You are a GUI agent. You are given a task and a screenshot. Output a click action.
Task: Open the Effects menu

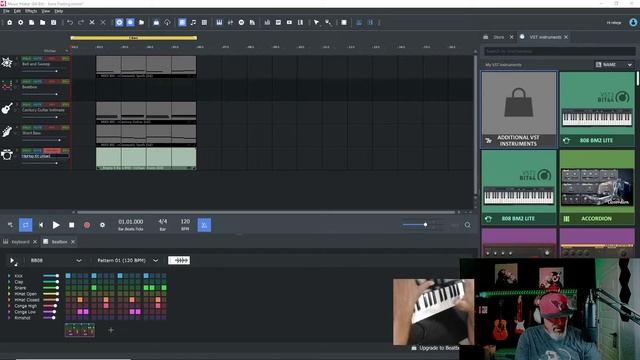point(31,11)
